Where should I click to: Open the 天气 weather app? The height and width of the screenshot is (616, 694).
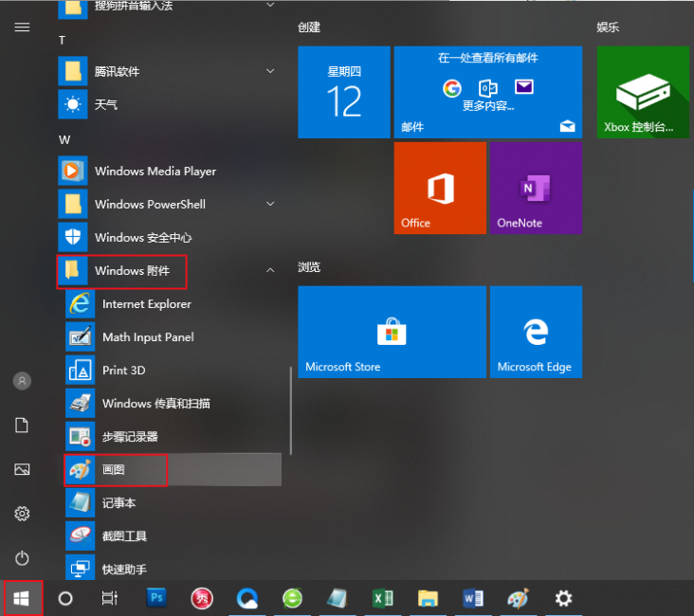point(168,104)
